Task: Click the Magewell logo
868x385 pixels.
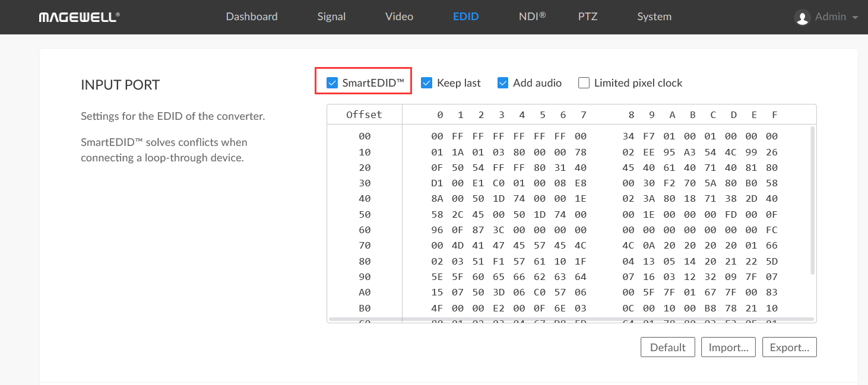Action: (80, 17)
